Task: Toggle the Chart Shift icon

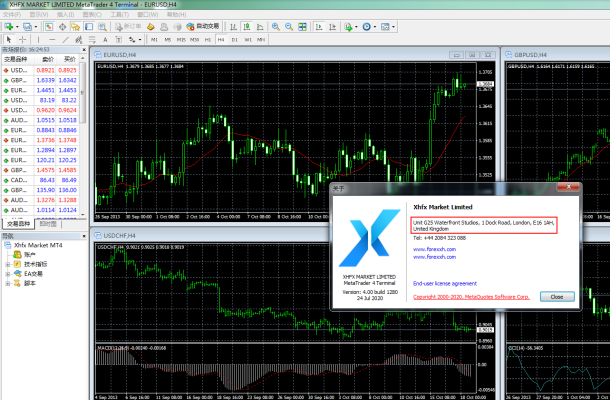Action: coord(332,27)
